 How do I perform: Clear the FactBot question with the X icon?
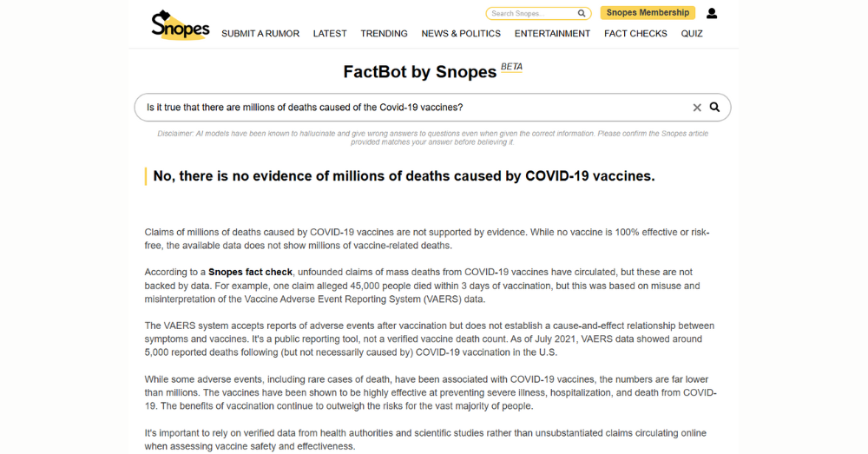coord(697,108)
